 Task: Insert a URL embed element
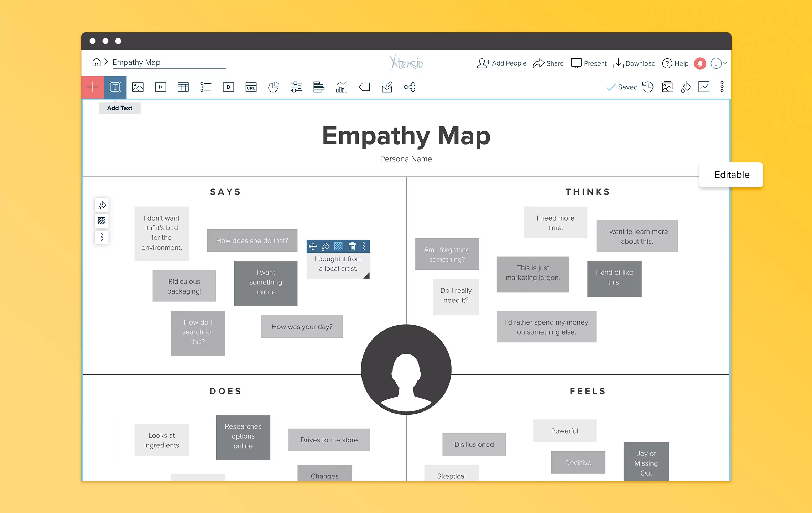(x=251, y=87)
